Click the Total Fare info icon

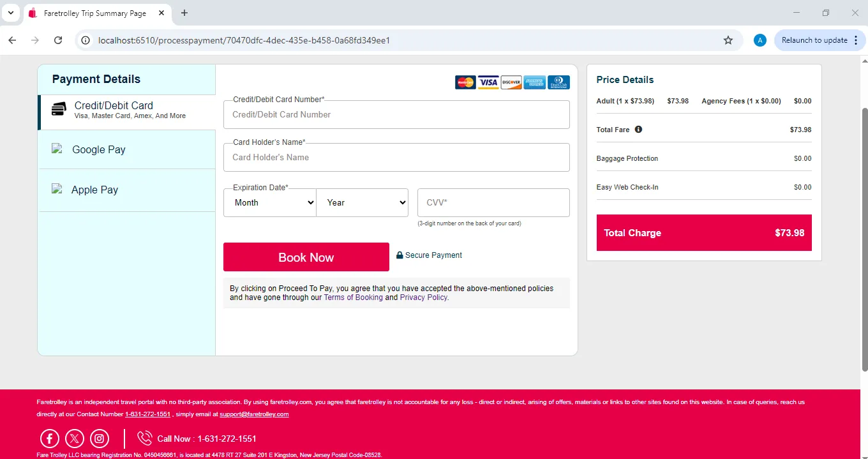[x=638, y=129]
